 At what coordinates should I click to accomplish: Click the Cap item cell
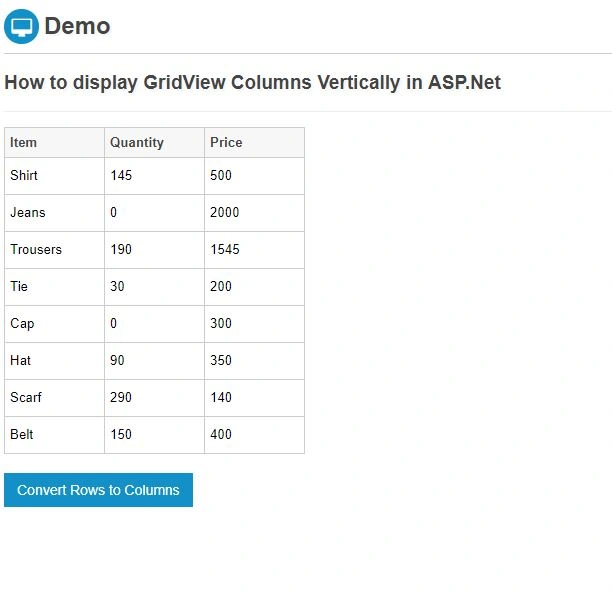pos(54,324)
